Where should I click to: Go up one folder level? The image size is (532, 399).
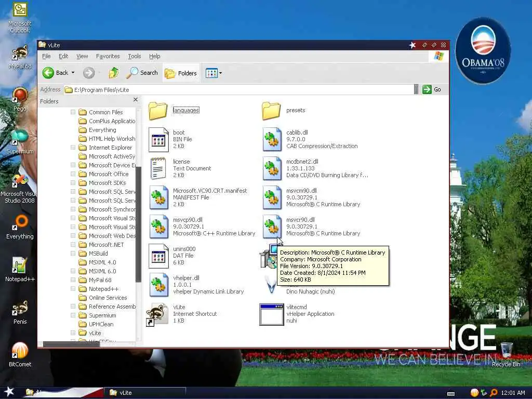pyautogui.click(x=114, y=73)
